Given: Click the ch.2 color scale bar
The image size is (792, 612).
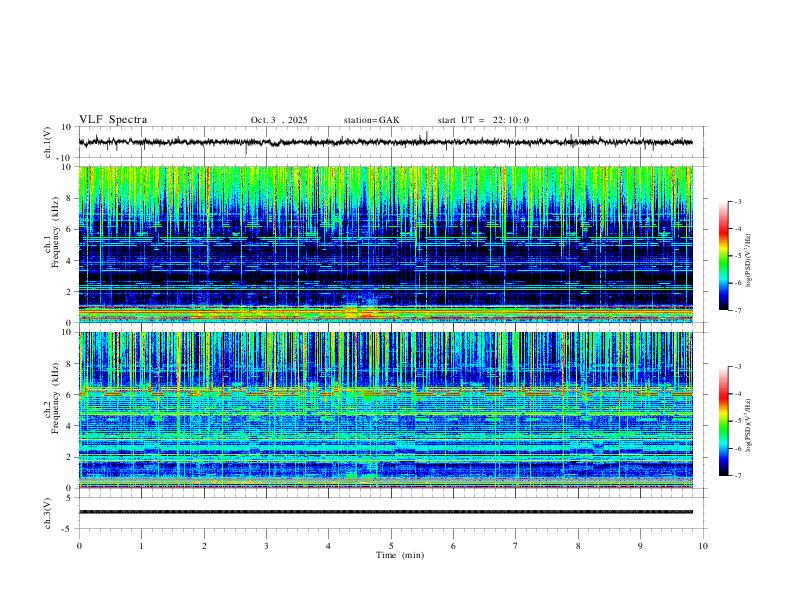Looking at the screenshot, I should [x=724, y=421].
